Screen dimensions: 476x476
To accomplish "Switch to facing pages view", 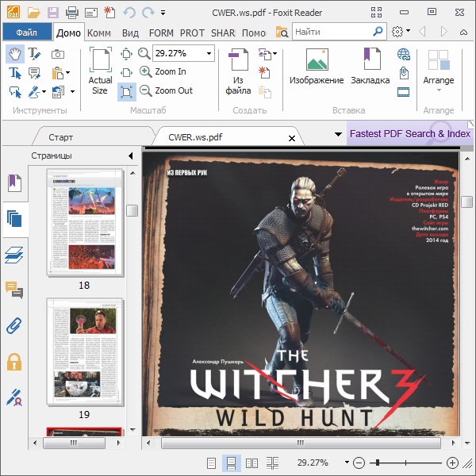I will pos(252,463).
